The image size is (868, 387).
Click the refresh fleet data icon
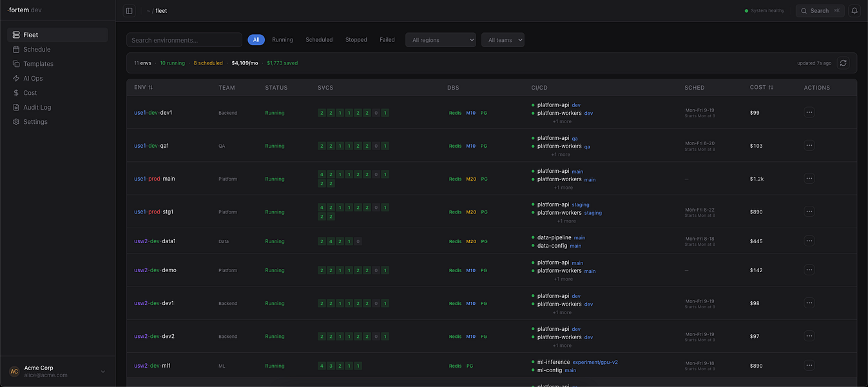tap(844, 63)
